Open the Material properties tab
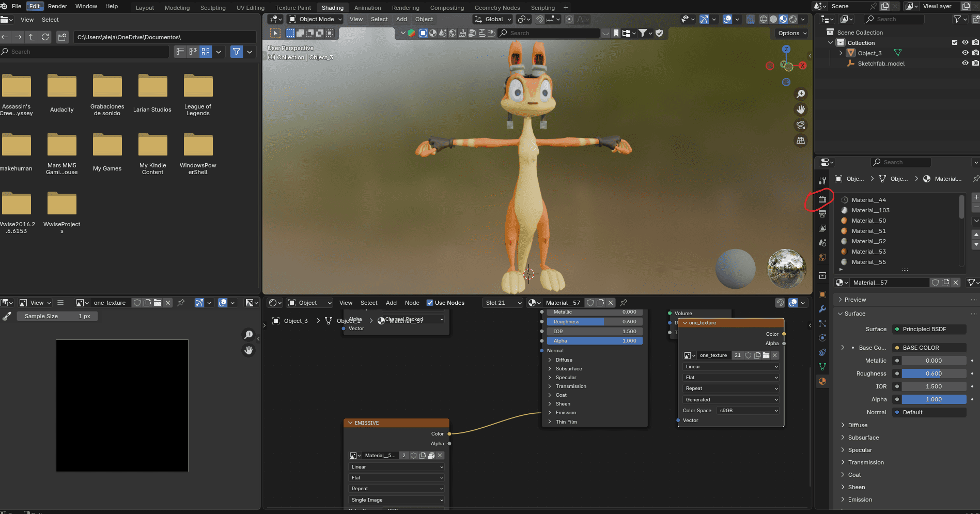 [822, 381]
